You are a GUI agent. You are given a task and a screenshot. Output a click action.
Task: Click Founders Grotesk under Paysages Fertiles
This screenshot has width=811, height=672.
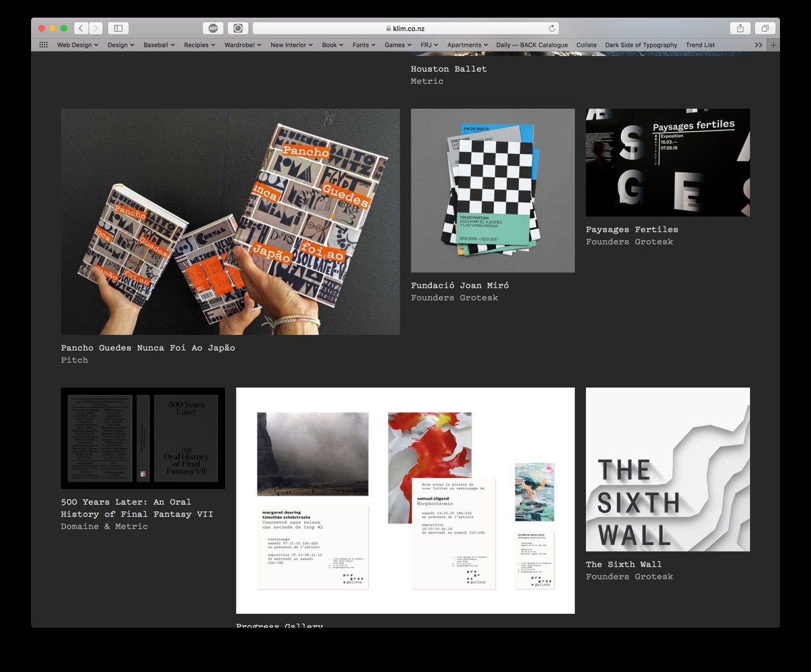[630, 242]
